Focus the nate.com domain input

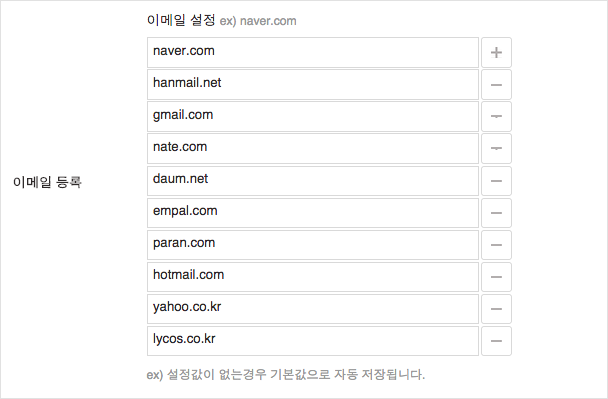pos(313,149)
